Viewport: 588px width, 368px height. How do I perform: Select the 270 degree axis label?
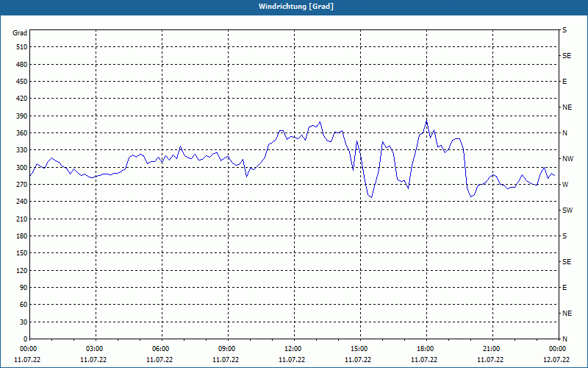click(22, 185)
